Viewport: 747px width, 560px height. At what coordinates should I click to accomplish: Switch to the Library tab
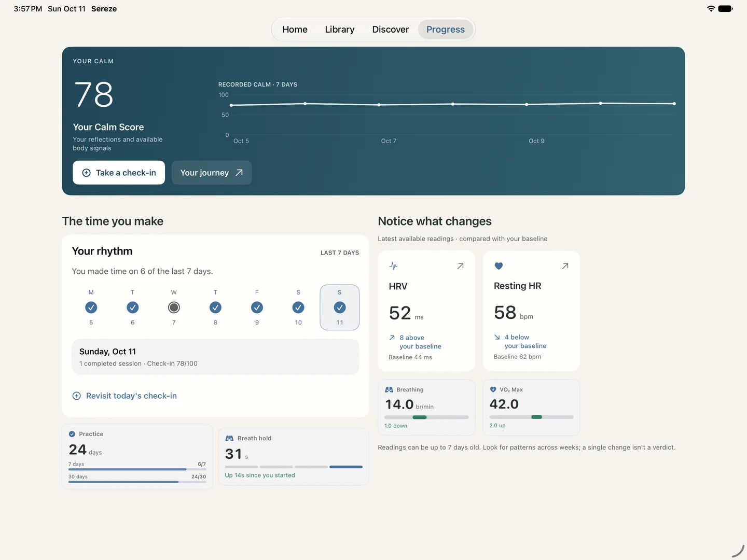click(x=340, y=30)
